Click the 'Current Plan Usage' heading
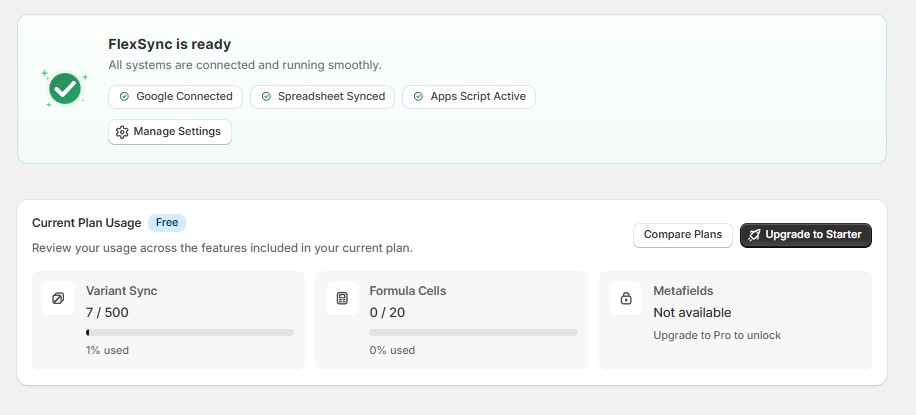This screenshot has width=916, height=415. (86, 223)
